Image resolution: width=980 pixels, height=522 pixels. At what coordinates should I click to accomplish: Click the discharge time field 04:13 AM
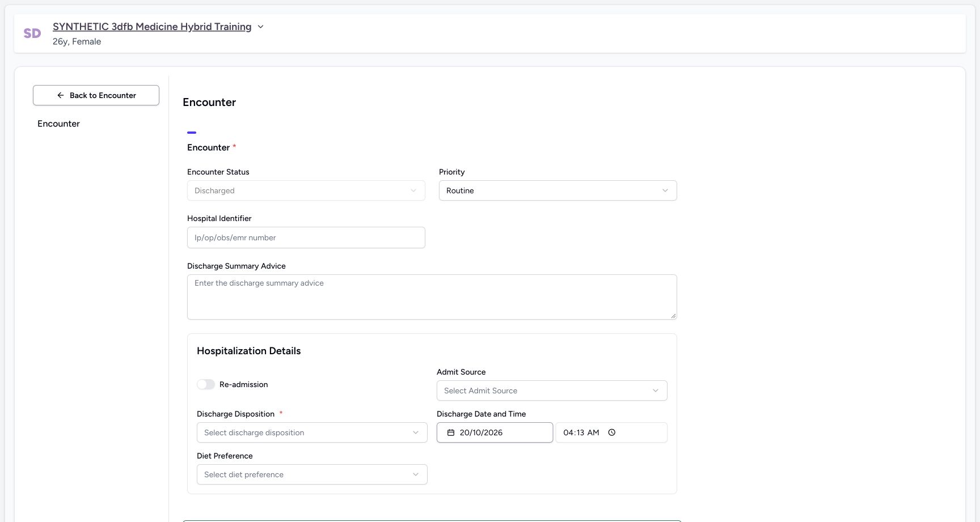611,432
